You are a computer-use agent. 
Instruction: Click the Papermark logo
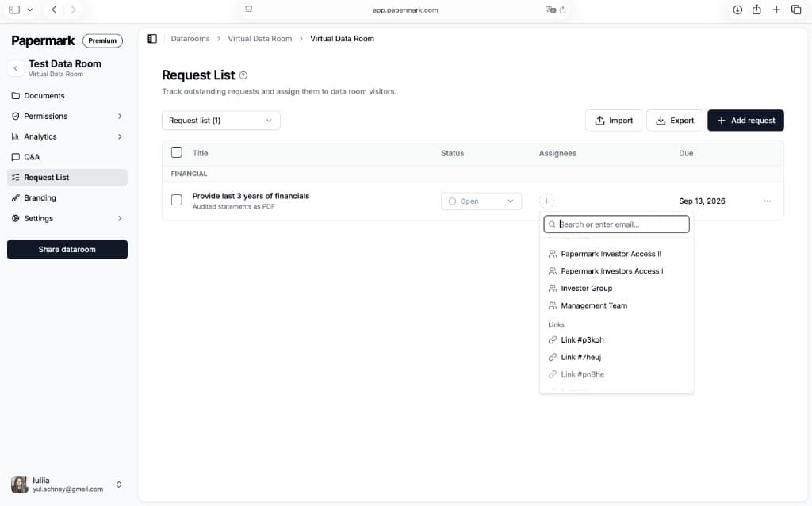[43, 40]
